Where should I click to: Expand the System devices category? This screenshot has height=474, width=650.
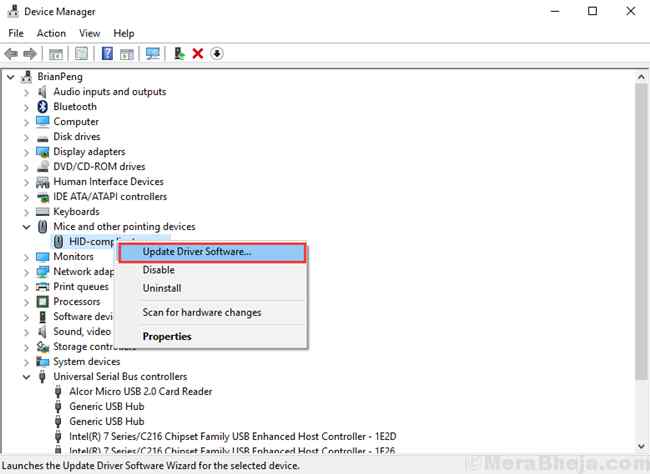click(x=27, y=362)
